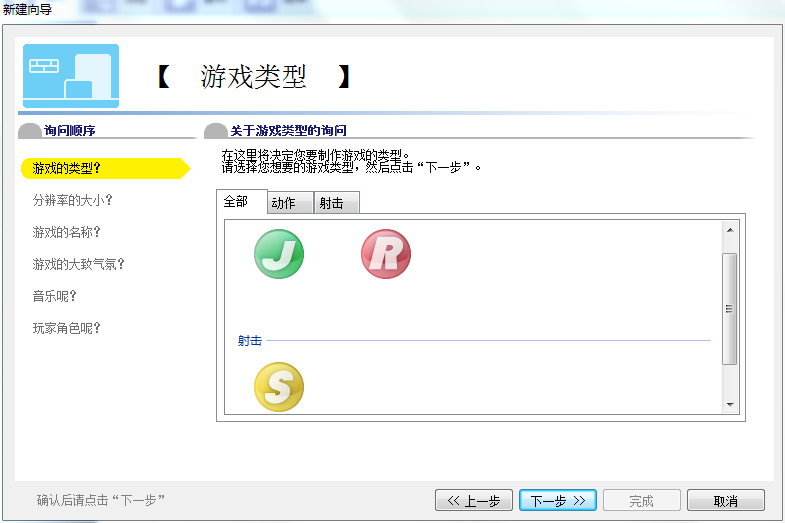Select the 音乐呢? step

pyautogui.click(x=55, y=296)
